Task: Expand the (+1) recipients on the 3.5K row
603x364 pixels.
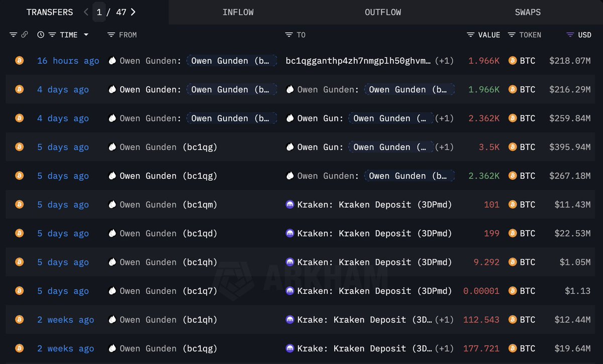Action: (x=444, y=147)
